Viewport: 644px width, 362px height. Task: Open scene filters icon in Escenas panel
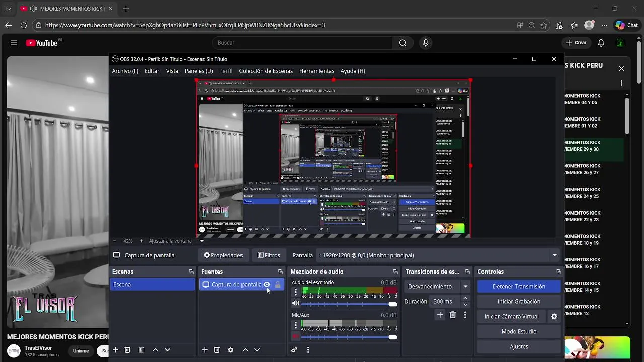tap(141, 350)
